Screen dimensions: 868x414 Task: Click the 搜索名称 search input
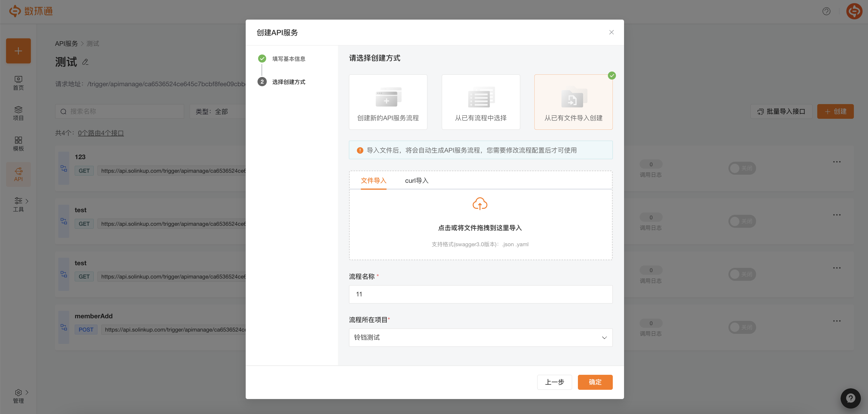coord(120,112)
